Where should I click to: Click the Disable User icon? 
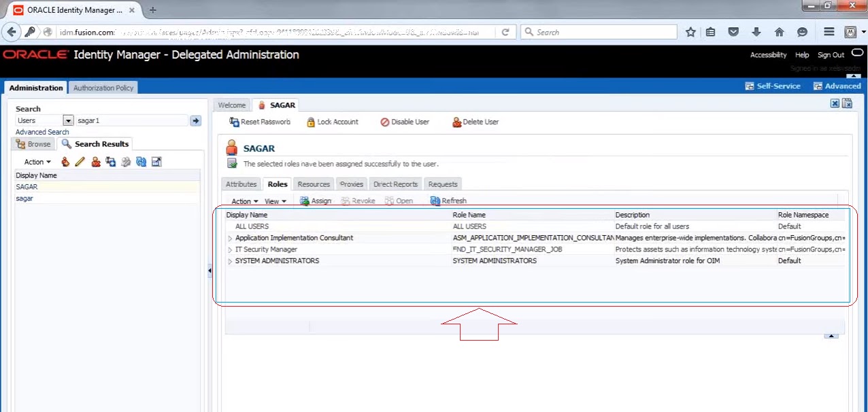point(404,122)
